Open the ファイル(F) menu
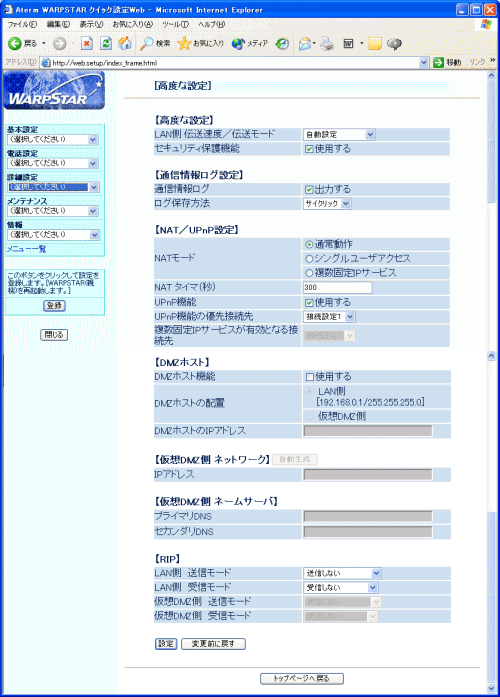Screen dimensions: 500x697 point(22,24)
